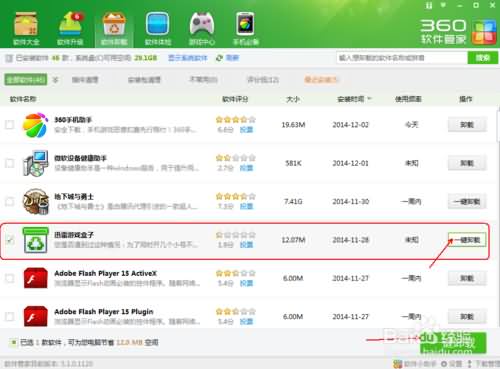The image size is (500, 369).
Task: Click the Adobe Flash Player 15 Plugin icon
Action: coord(35,316)
